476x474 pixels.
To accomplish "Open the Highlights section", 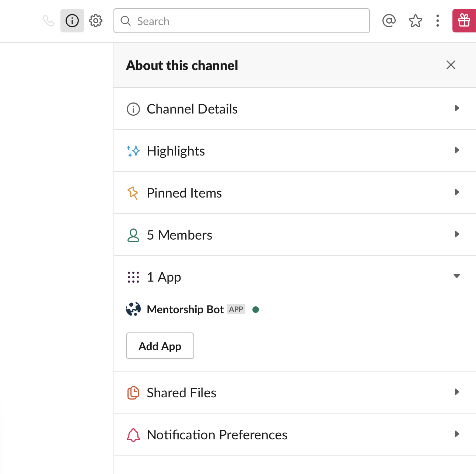I will pyautogui.click(x=176, y=151).
